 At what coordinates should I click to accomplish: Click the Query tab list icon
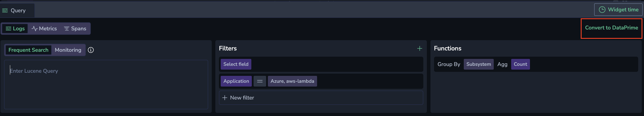click(5, 10)
